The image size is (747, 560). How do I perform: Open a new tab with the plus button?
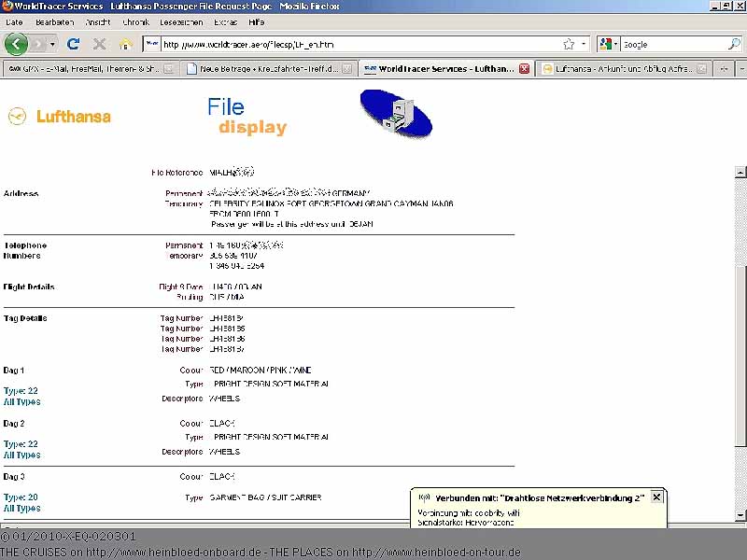[724, 68]
